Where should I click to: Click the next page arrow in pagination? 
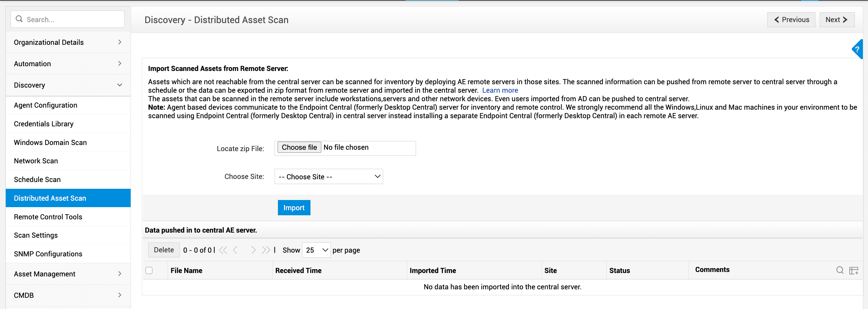pyautogui.click(x=253, y=250)
